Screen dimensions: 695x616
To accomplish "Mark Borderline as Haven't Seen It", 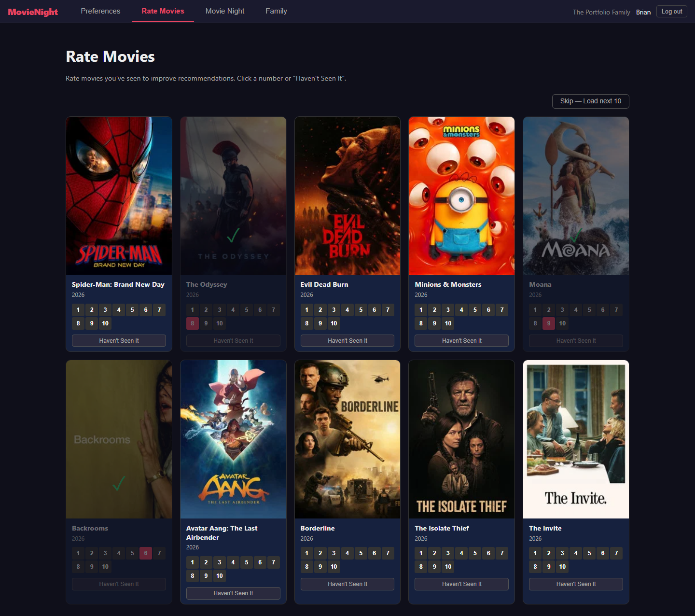I will tap(347, 584).
